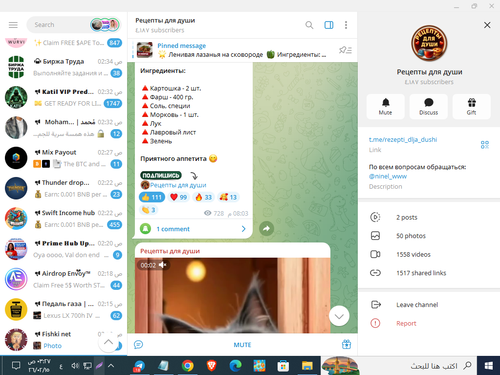Open the Windows Start menu
The image size is (500, 375).
(489, 366)
